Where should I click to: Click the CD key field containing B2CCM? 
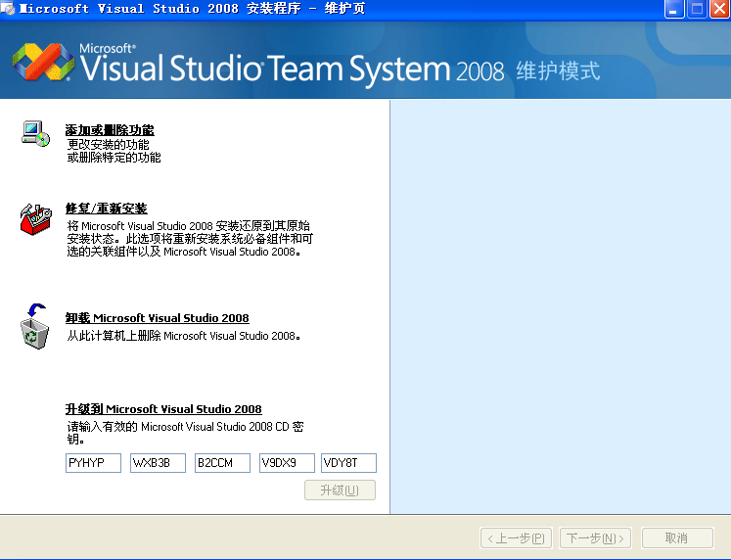pyautogui.click(x=222, y=463)
